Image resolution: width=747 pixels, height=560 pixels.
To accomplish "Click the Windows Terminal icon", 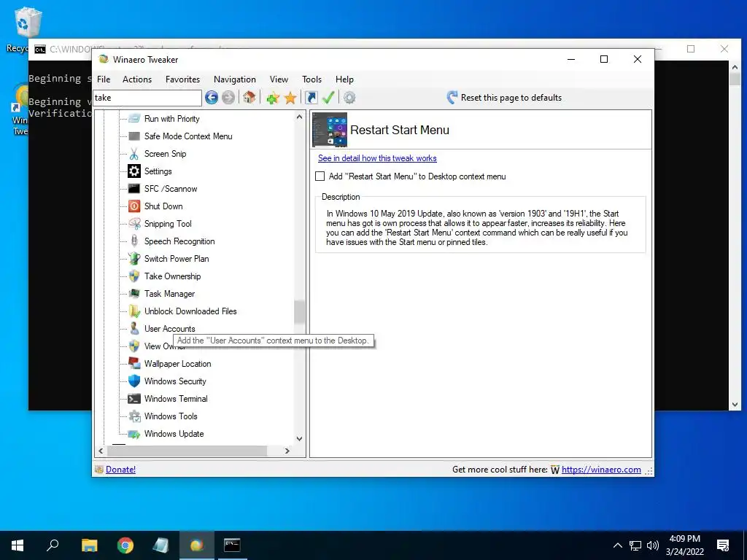I will tap(134, 399).
